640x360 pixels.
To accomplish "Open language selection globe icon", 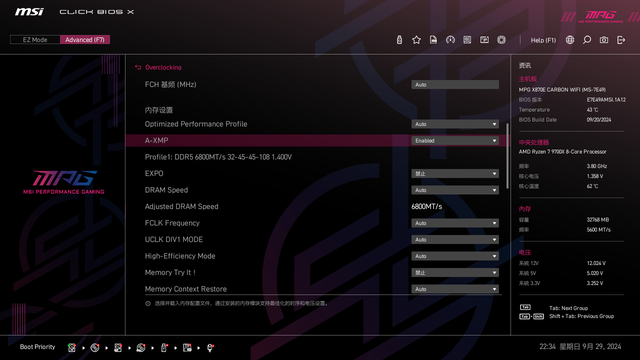I will (570, 40).
